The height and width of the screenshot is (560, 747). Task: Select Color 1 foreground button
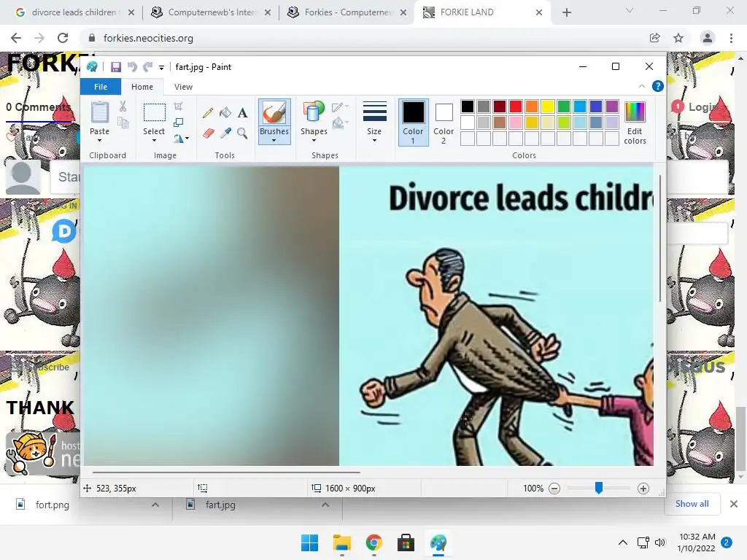click(413, 122)
